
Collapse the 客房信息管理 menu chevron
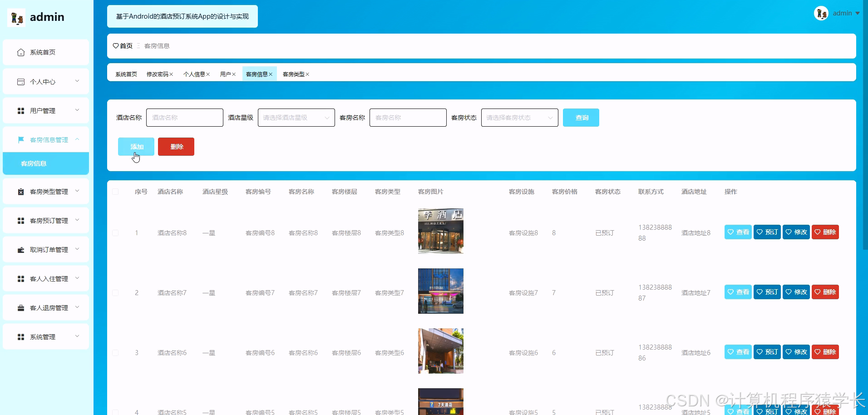(x=77, y=139)
